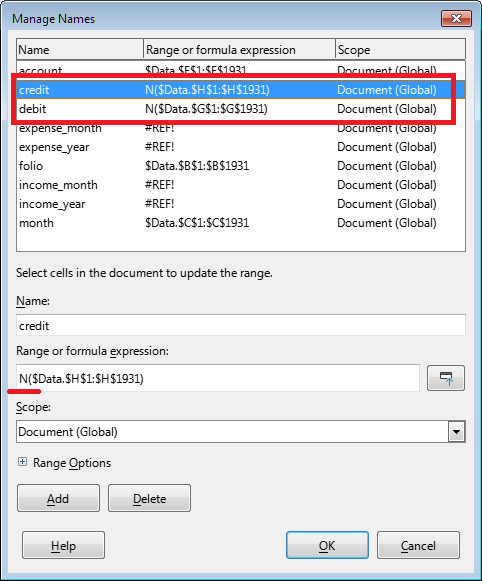The width and height of the screenshot is (482, 581).
Task: Confirm with the OK button
Action: tap(327, 545)
